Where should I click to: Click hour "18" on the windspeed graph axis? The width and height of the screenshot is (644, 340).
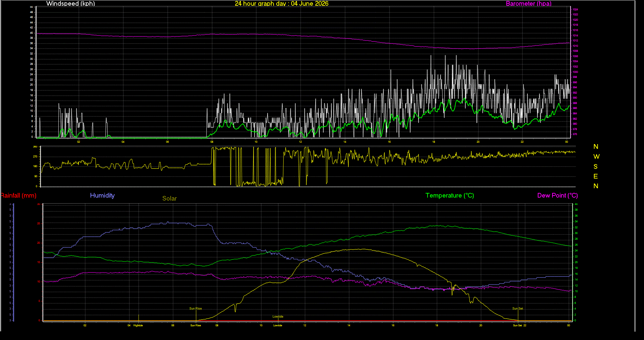[x=434, y=142]
